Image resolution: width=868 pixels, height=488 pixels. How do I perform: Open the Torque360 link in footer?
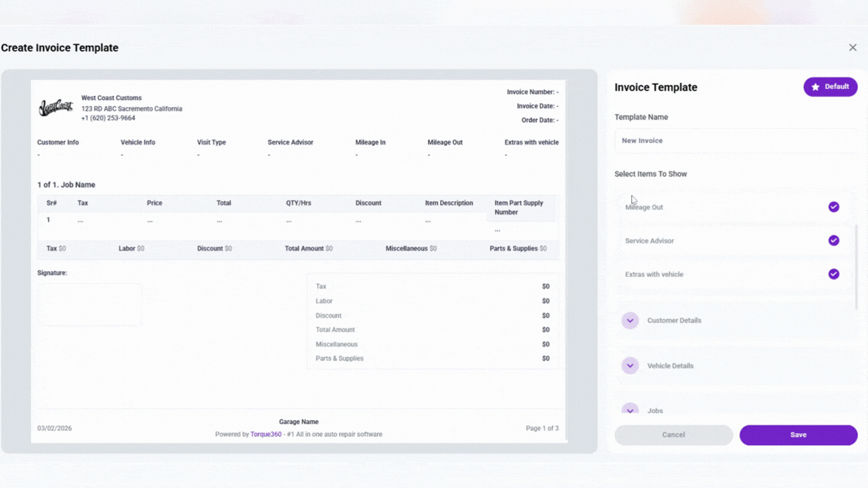click(x=266, y=435)
